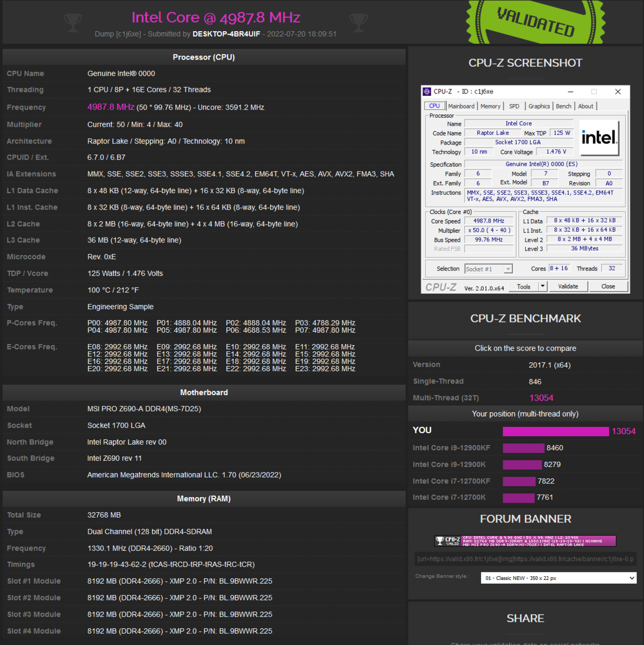The width and height of the screenshot is (644, 645).
Task: Click the magenta YOU score bar
Action: tap(556, 431)
